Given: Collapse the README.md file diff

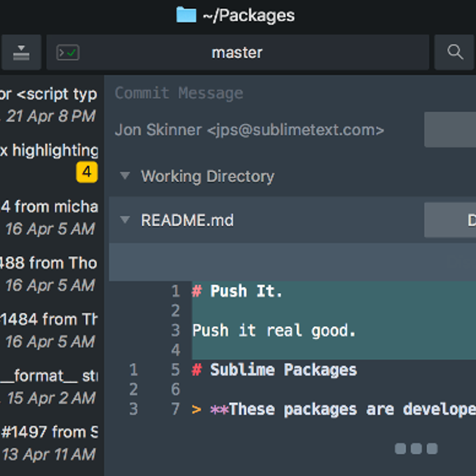Looking at the screenshot, I should tap(125, 220).
